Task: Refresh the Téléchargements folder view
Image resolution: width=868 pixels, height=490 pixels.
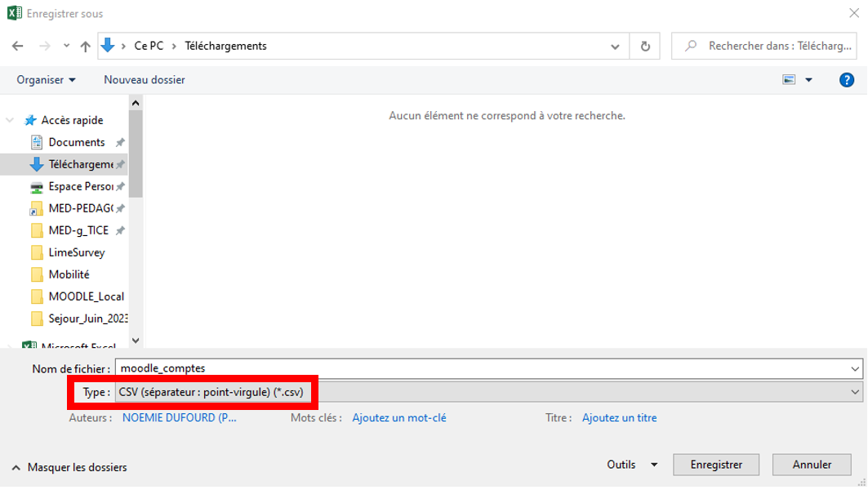Action: coord(645,47)
